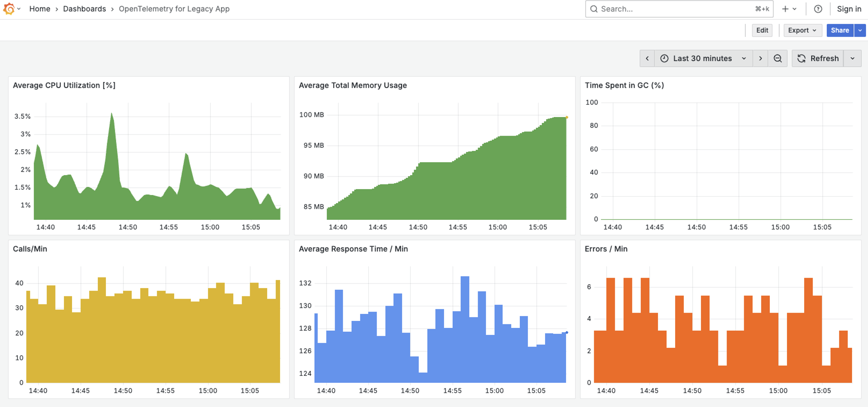Click the Grafana logo icon
The width and height of the screenshot is (868, 407).
click(x=9, y=9)
